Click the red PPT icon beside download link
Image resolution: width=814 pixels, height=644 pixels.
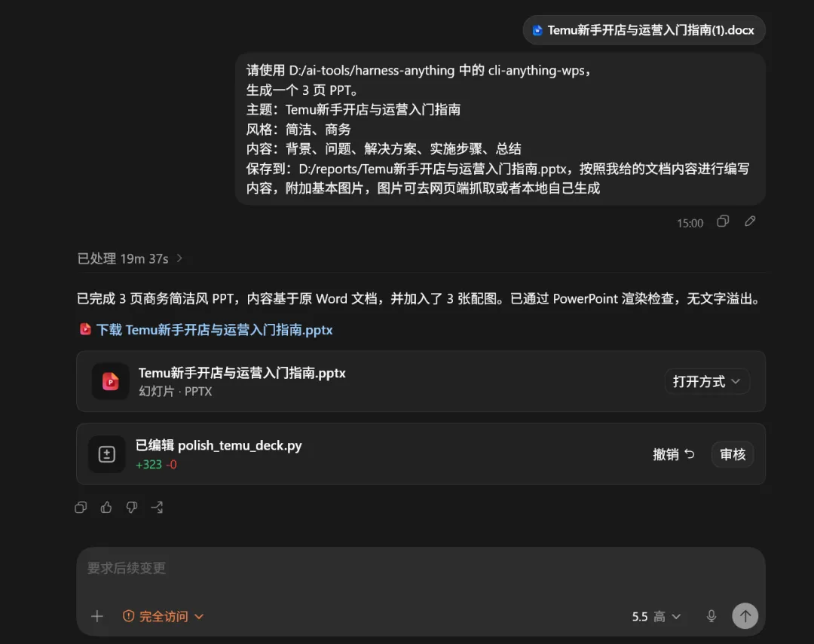point(85,329)
